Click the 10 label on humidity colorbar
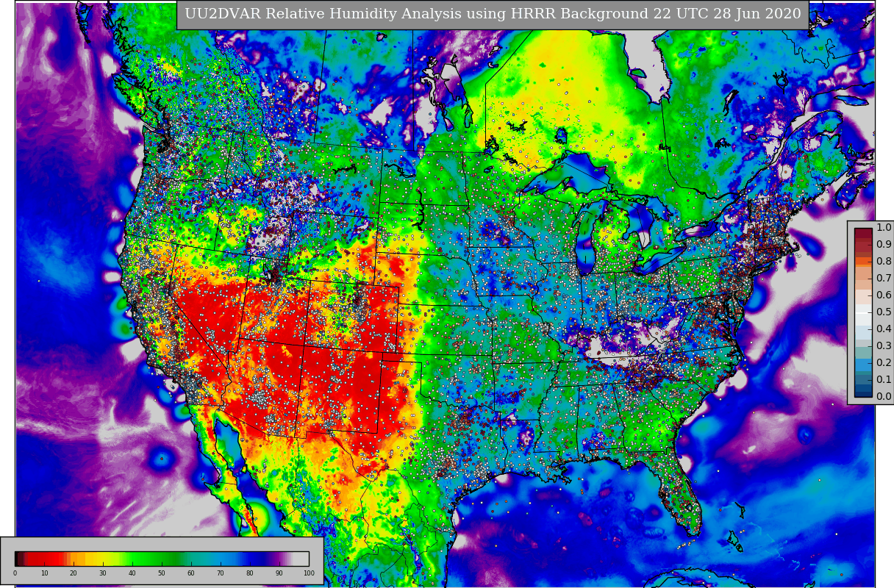Screen dimensions: 894x588 (44, 573)
